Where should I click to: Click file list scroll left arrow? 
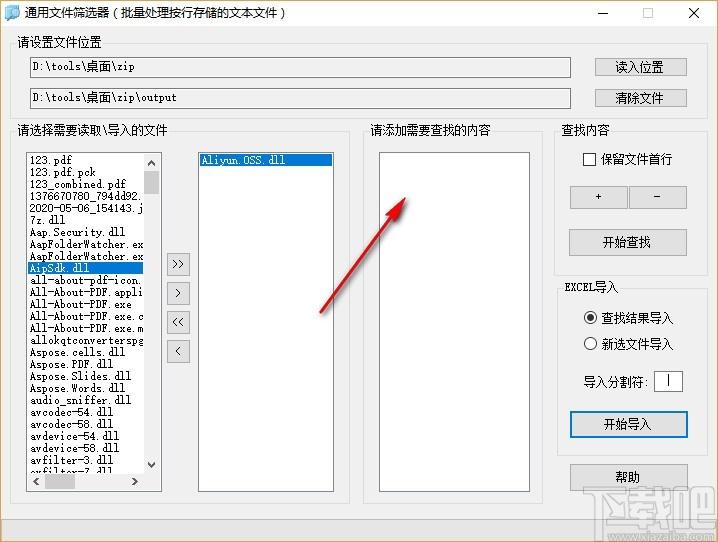point(36,481)
